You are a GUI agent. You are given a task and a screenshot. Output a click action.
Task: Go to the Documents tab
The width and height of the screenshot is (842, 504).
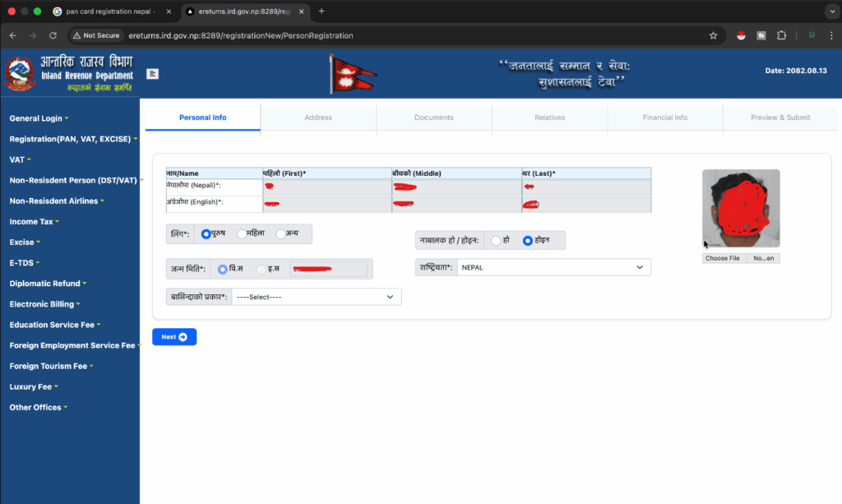click(433, 118)
